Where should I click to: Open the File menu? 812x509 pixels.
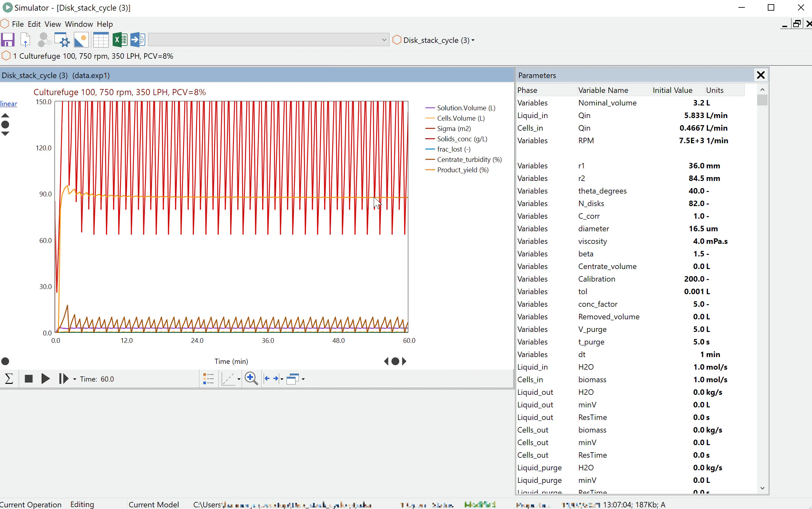(x=18, y=24)
